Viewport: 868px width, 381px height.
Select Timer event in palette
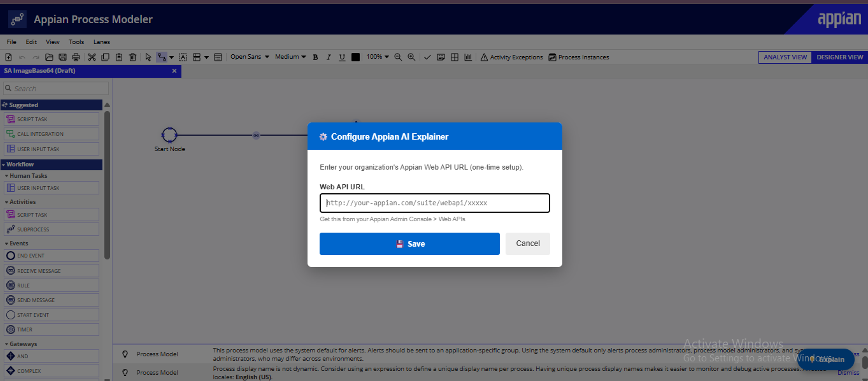click(52, 329)
